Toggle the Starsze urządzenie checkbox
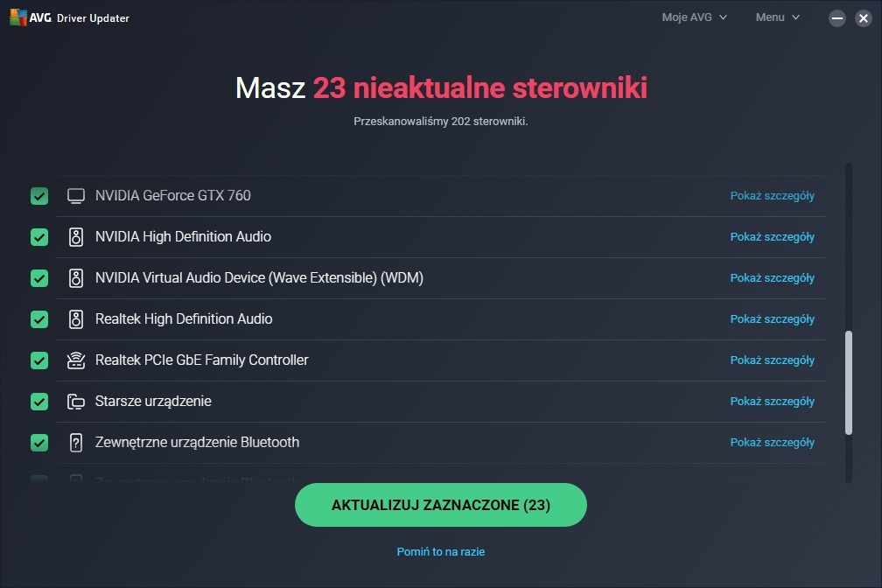Viewport: 882px width, 588px height. click(x=39, y=402)
